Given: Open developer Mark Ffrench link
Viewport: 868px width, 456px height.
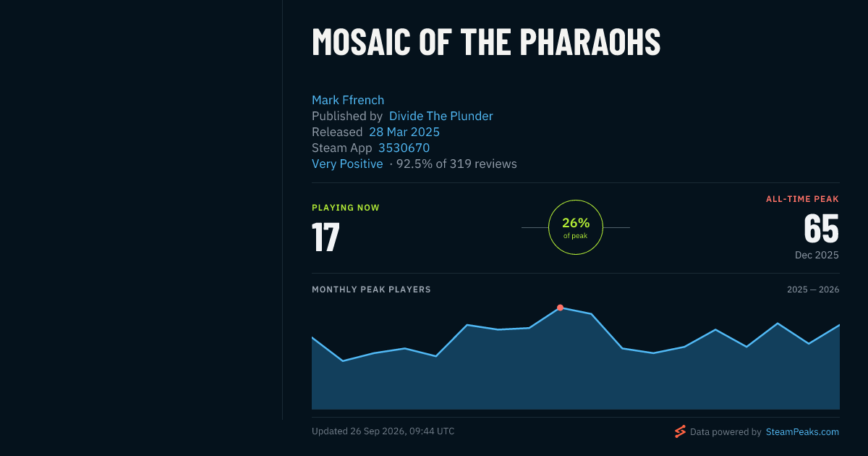Looking at the screenshot, I should [348, 100].
